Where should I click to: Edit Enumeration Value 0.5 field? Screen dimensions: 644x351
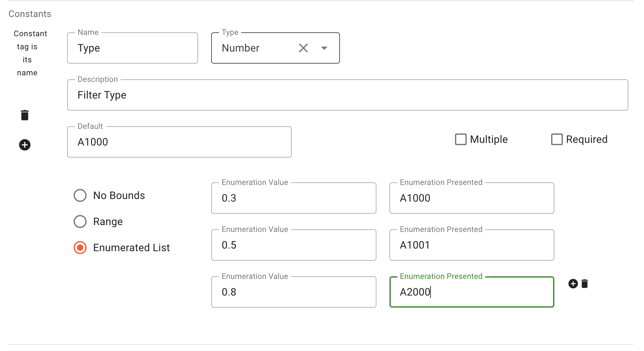[x=293, y=245]
